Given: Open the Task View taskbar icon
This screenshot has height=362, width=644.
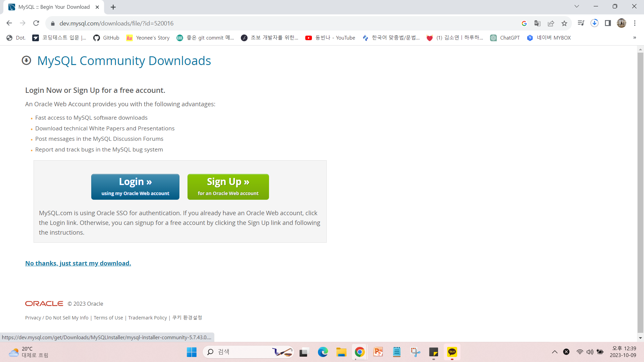Looking at the screenshot, I should pyautogui.click(x=304, y=352).
